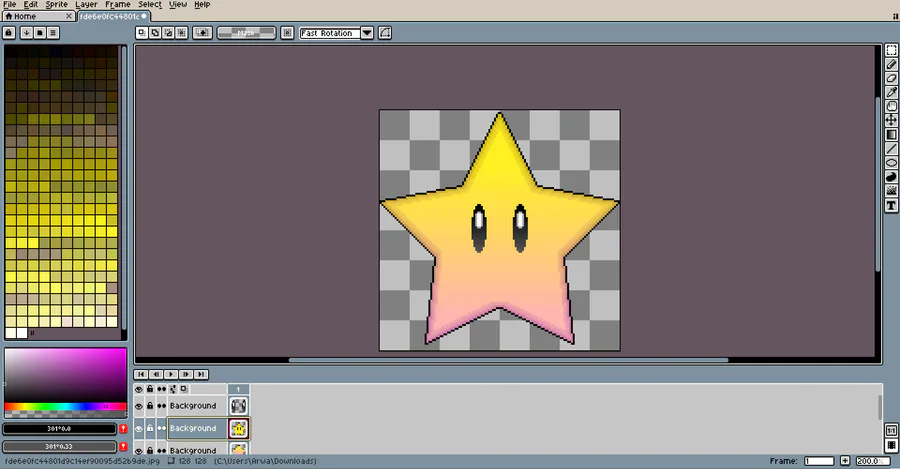This screenshot has width=900, height=469.
Task: Choose Replace selection mode
Action: pyautogui.click(x=142, y=33)
